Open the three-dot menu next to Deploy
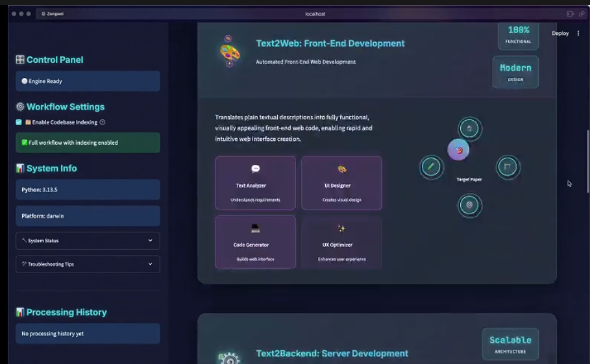590x364 pixels. pyautogui.click(x=578, y=33)
